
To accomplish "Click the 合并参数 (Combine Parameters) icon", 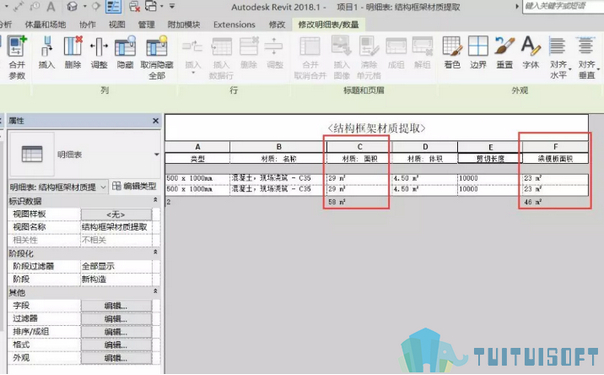I will pos(17,46).
